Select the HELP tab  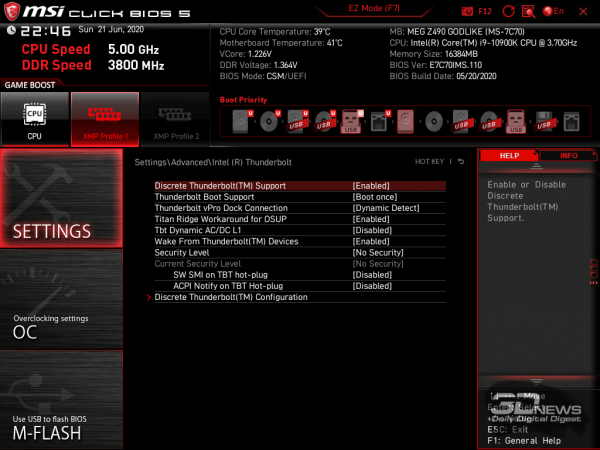(x=509, y=156)
